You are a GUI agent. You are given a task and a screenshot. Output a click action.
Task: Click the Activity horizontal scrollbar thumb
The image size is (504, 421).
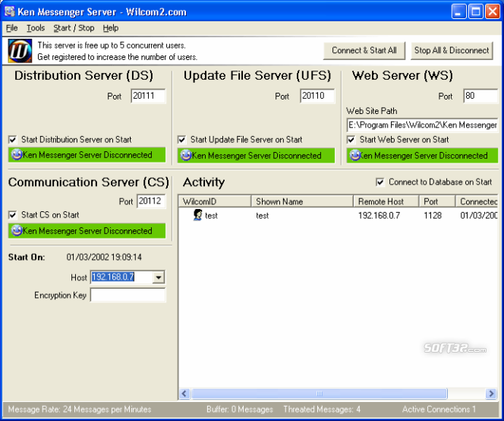[x=320, y=394]
